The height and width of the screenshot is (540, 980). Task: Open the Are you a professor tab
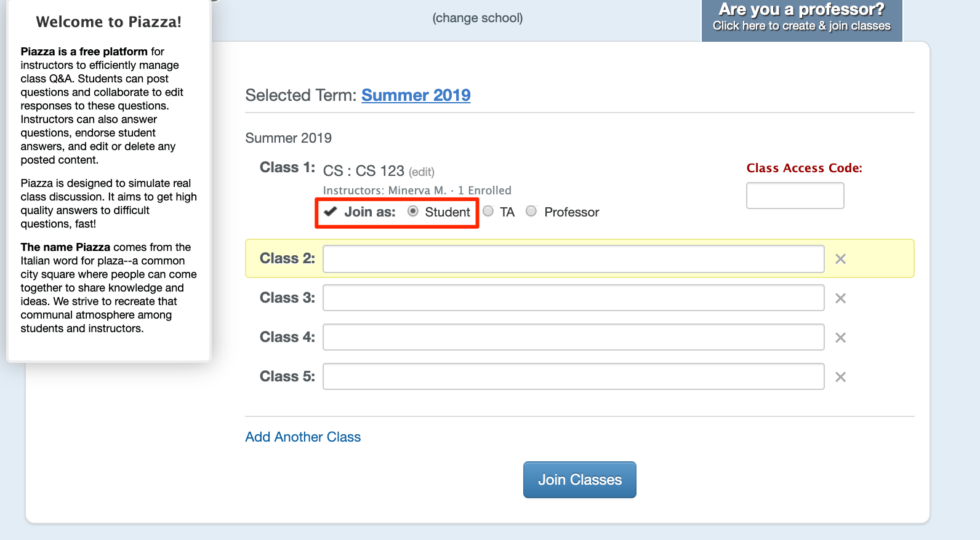click(801, 18)
